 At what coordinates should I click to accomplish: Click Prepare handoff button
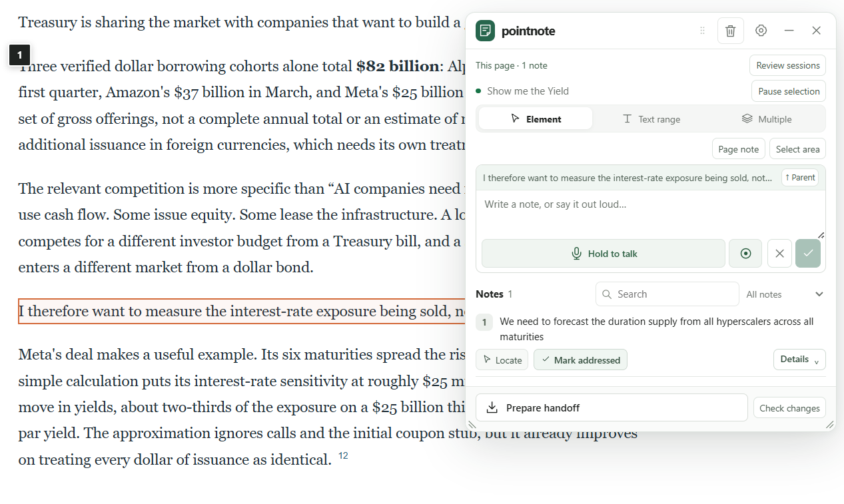612,407
